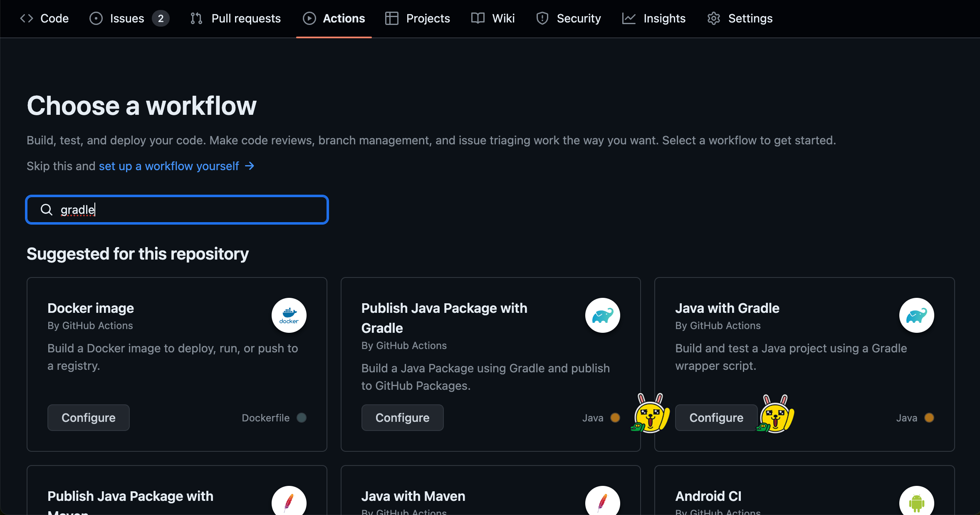Click the search magnifier icon in workflow search
Image resolution: width=980 pixels, height=515 pixels.
click(47, 210)
